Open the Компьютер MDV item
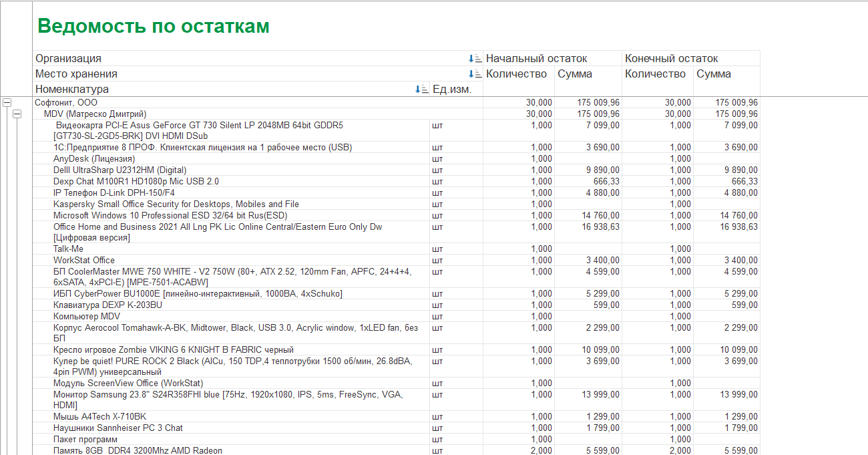868x455 pixels. [87, 317]
